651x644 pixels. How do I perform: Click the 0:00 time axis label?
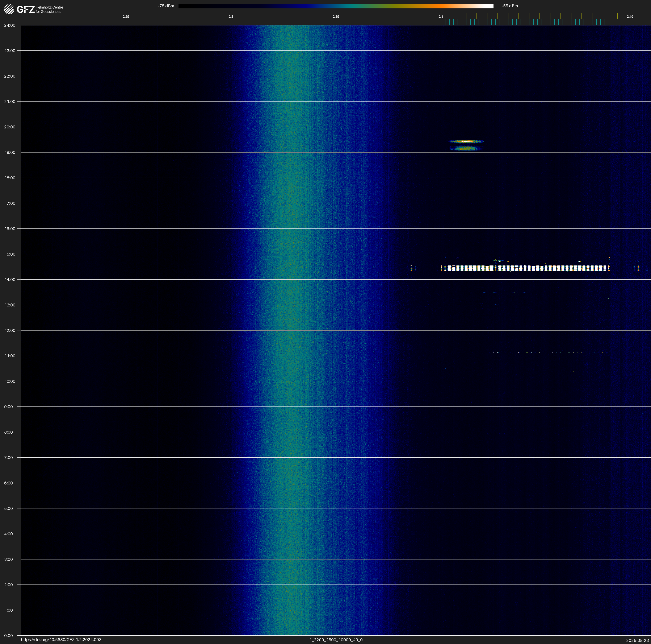(x=8, y=636)
